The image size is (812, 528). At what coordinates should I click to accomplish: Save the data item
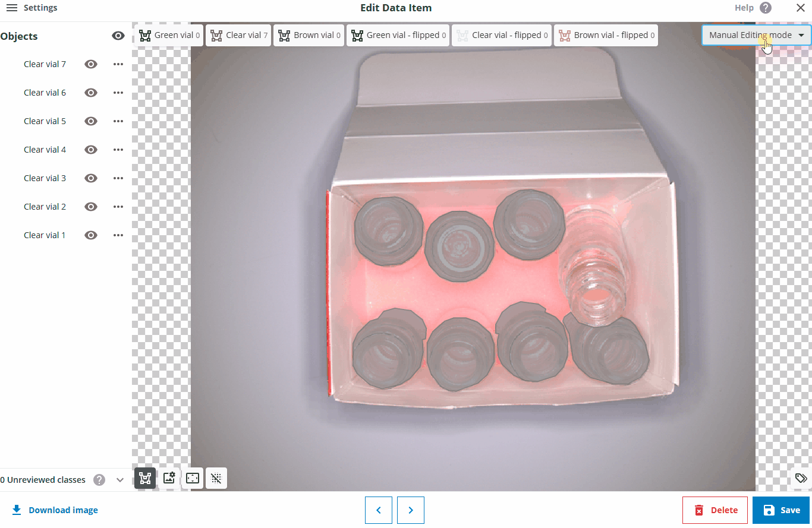[x=781, y=510]
